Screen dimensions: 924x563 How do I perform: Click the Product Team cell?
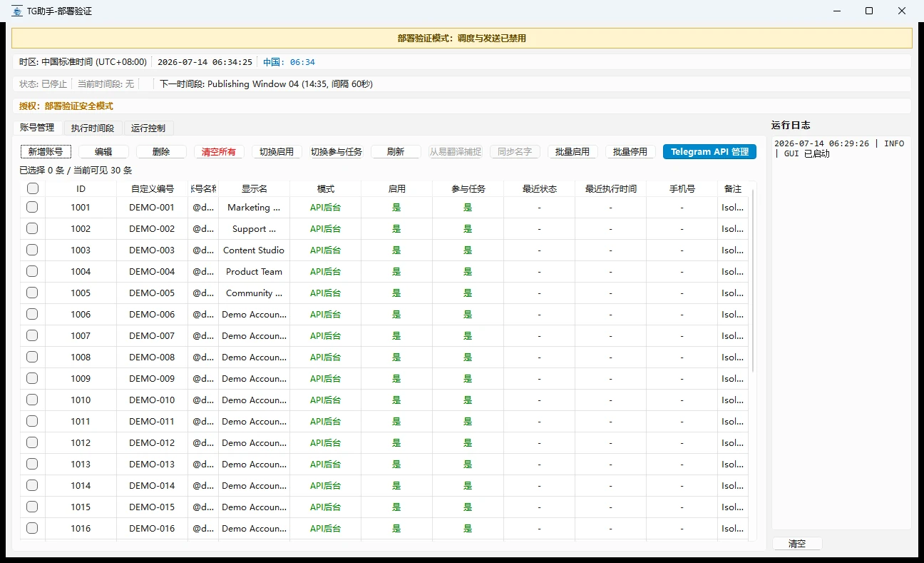[x=255, y=272]
